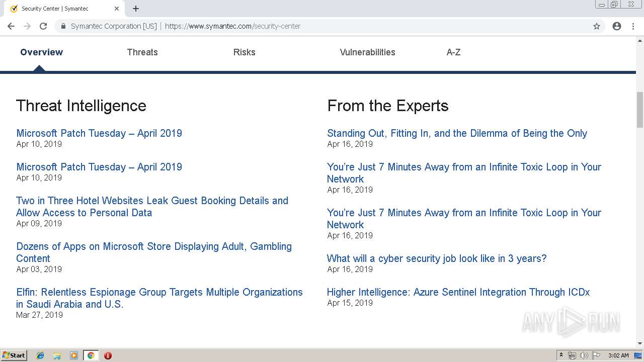Reload the Symantec page
The height and width of the screenshot is (362, 644).
click(43, 26)
